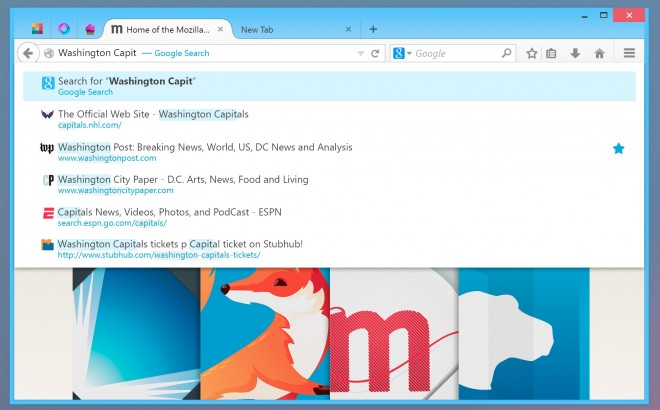This screenshot has width=660, height=410.
Task: Expand the address bar history dropdown arrow
Action: pos(361,53)
